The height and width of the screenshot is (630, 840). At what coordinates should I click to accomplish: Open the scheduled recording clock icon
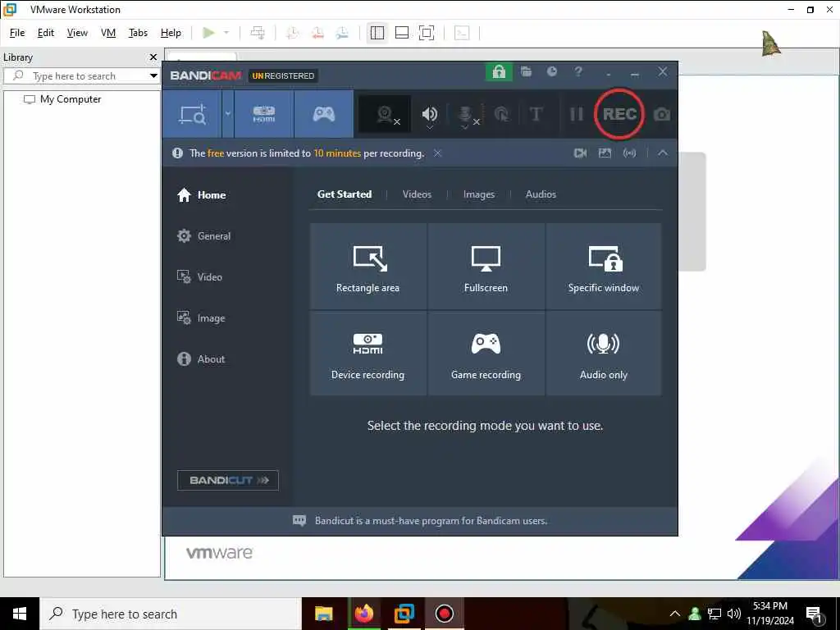[x=552, y=71]
